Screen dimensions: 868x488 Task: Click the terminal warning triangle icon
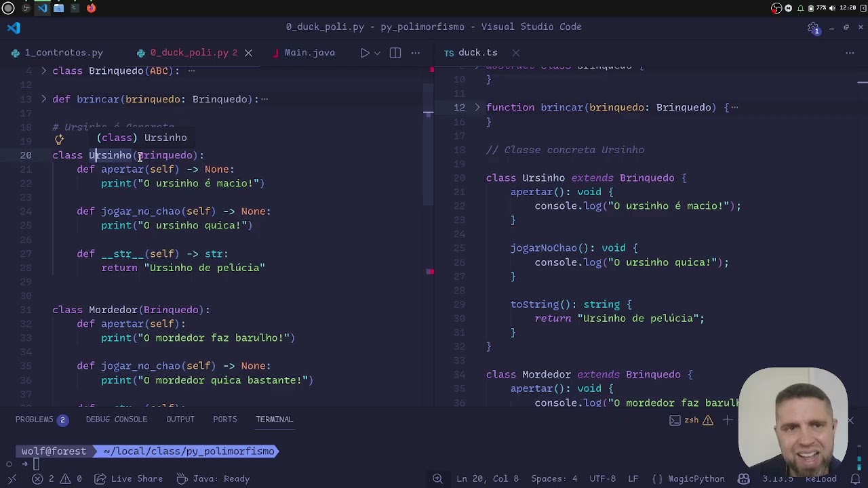pos(707,420)
